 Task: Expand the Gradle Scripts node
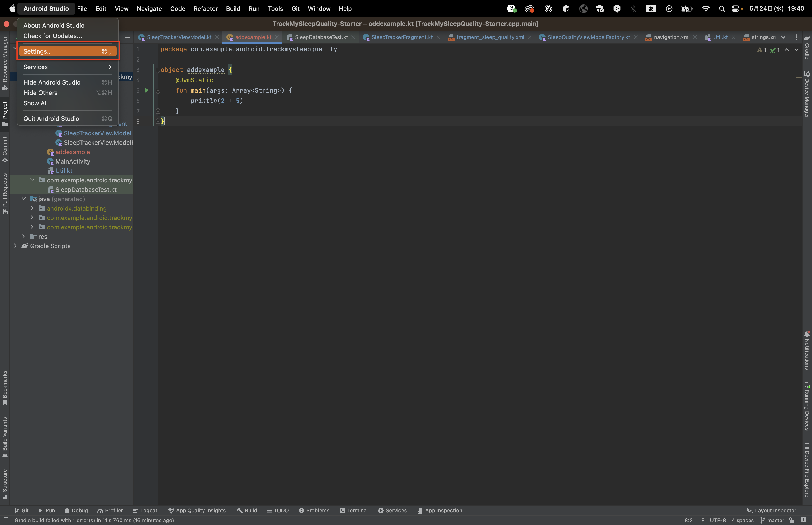[x=15, y=246]
